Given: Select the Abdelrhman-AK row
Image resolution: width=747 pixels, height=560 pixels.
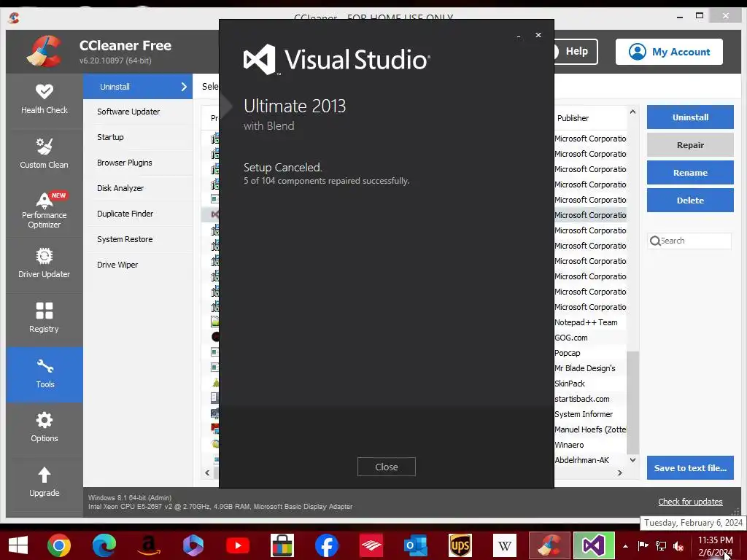Looking at the screenshot, I should point(589,460).
